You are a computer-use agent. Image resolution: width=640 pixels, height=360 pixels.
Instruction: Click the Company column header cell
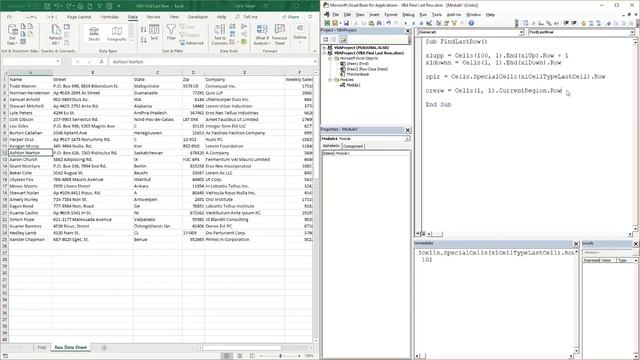pos(244,79)
